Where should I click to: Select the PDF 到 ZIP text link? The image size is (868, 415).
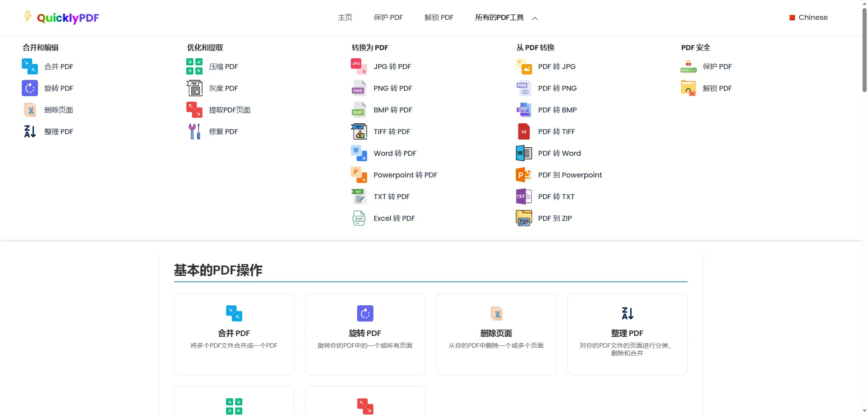click(x=555, y=218)
